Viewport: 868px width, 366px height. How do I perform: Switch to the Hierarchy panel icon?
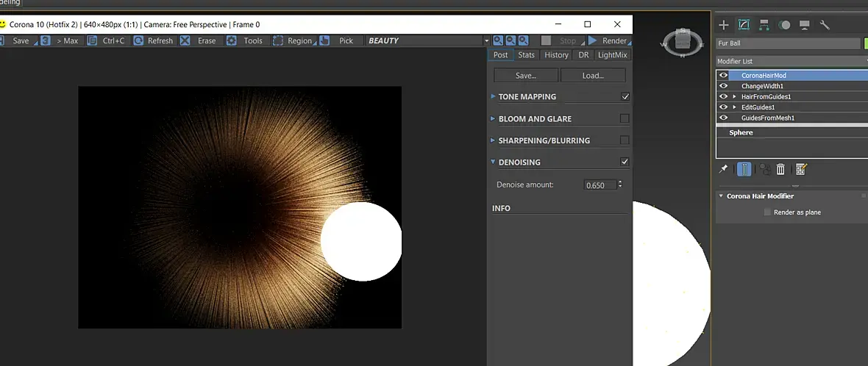[x=764, y=25]
